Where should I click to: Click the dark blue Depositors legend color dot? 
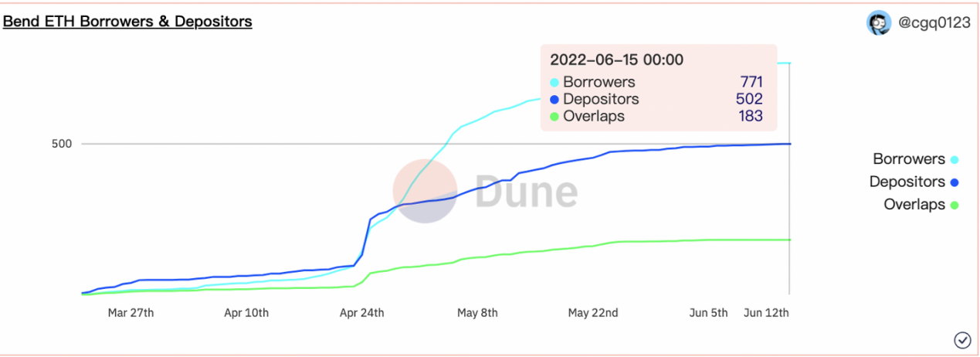(x=955, y=183)
